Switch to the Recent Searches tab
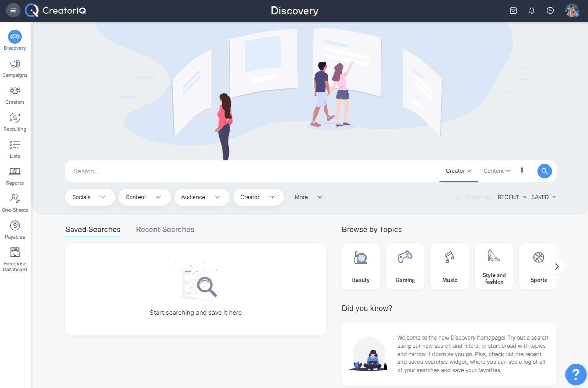 coord(165,229)
